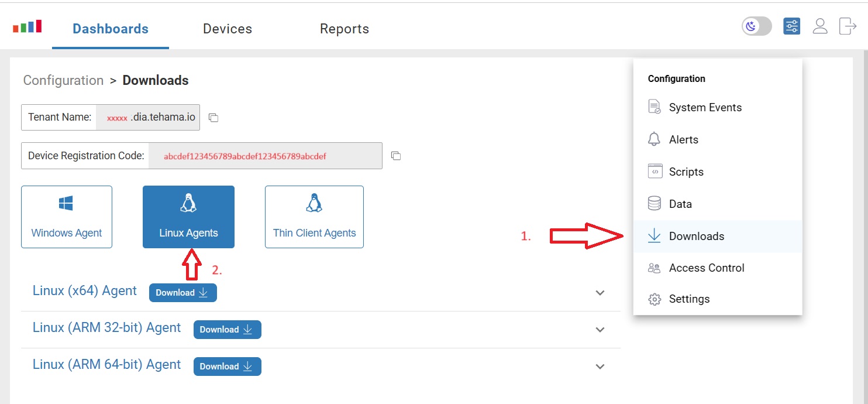Click the configuration sliders icon in header
Screen dimensions: 868x404
point(791,26)
